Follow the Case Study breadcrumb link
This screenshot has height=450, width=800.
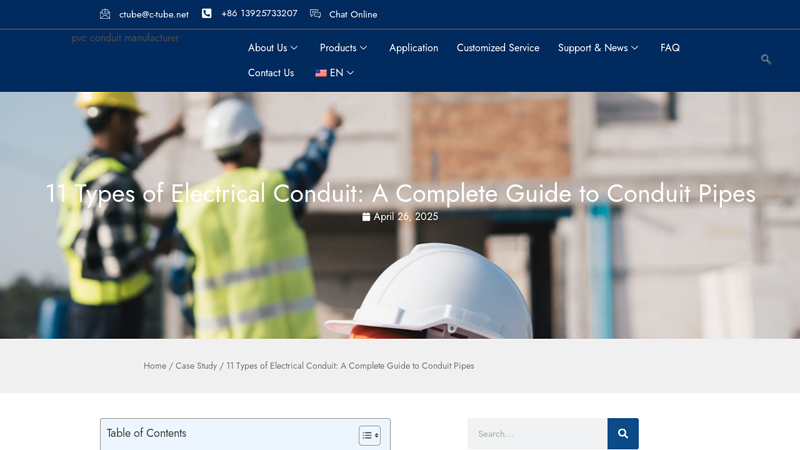196,366
